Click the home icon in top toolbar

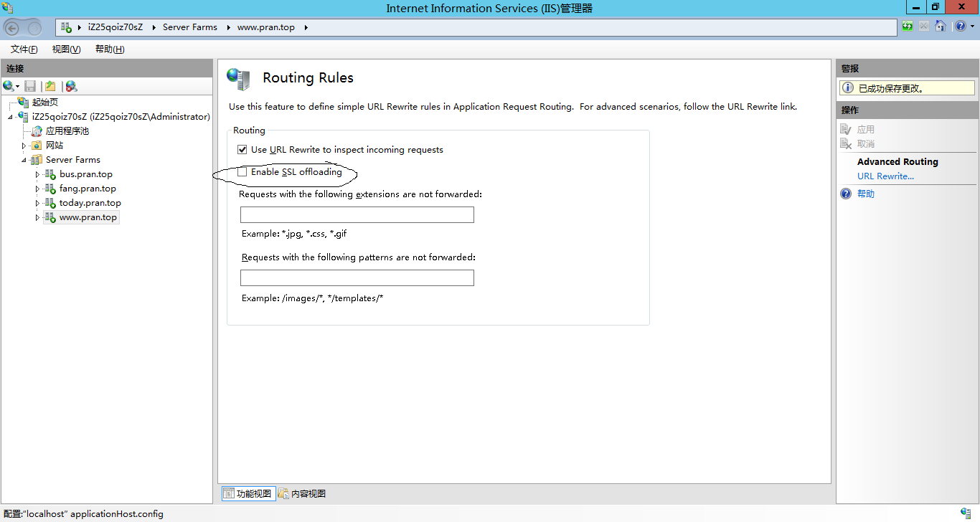pos(940,27)
